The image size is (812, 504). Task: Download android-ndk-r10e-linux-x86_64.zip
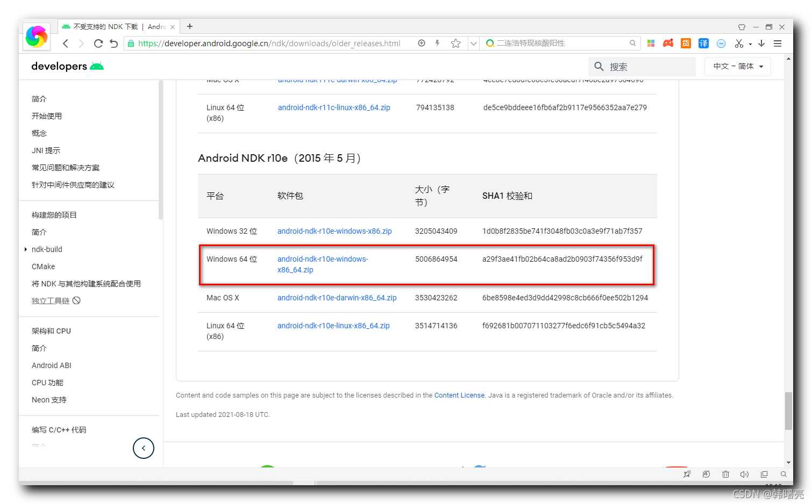333,326
